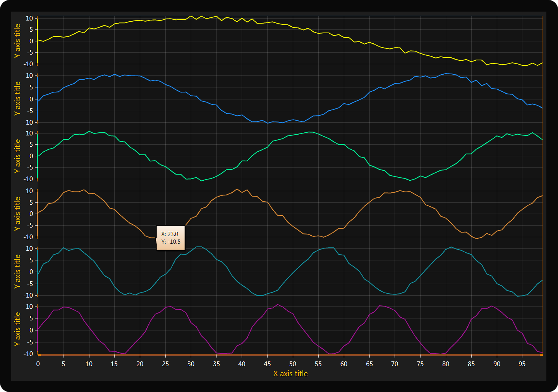558x392 pixels.
Task: Click the magenta chart's Y tick label -10
Action: pos(29,354)
